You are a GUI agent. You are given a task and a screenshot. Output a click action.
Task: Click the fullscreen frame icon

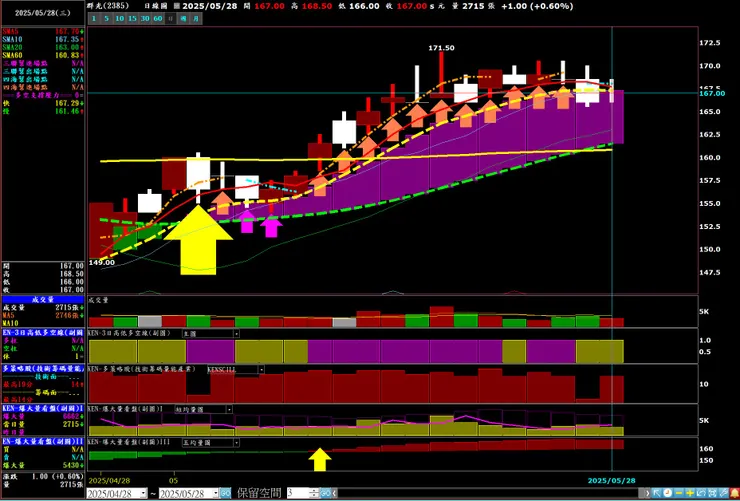[x=712, y=493]
